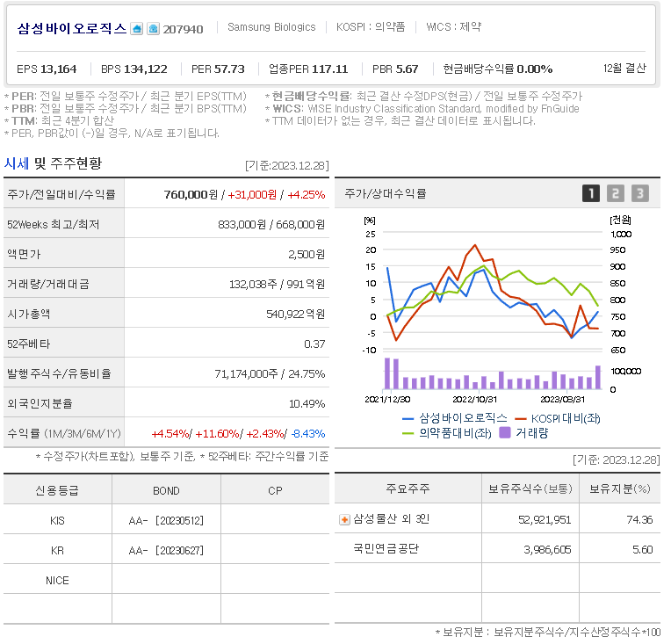Click the 74.36 ownership percentage

tap(639, 520)
